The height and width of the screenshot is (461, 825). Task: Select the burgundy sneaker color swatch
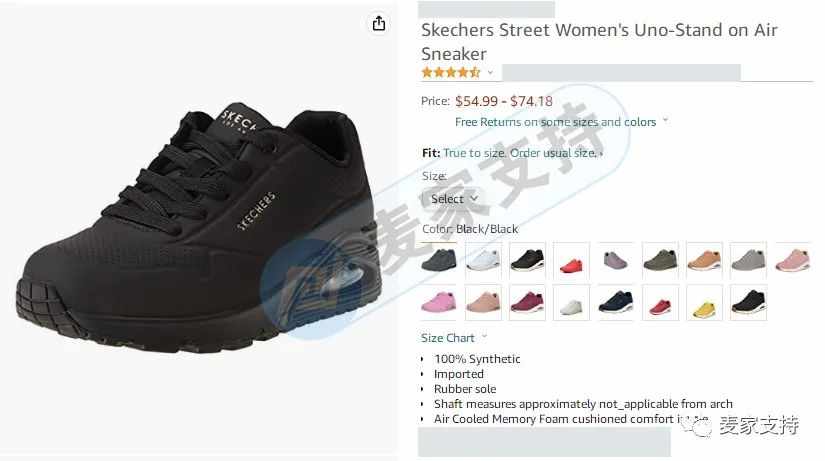[x=527, y=303]
